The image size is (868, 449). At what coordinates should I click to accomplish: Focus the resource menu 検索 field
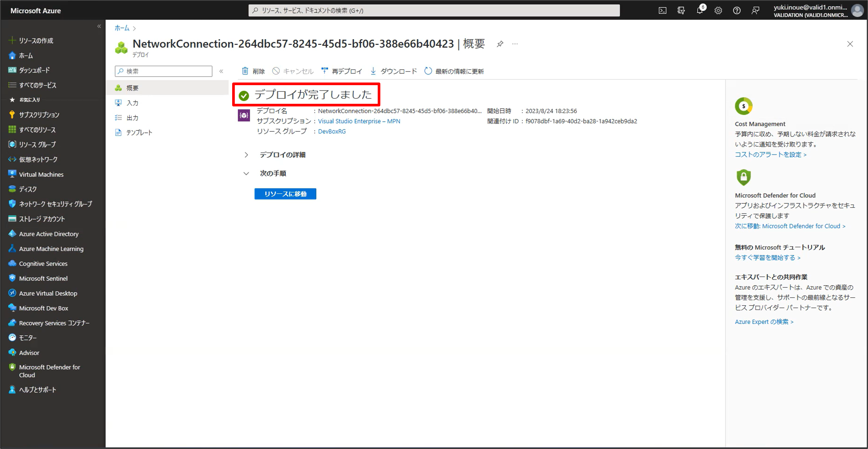coord(163,71)
